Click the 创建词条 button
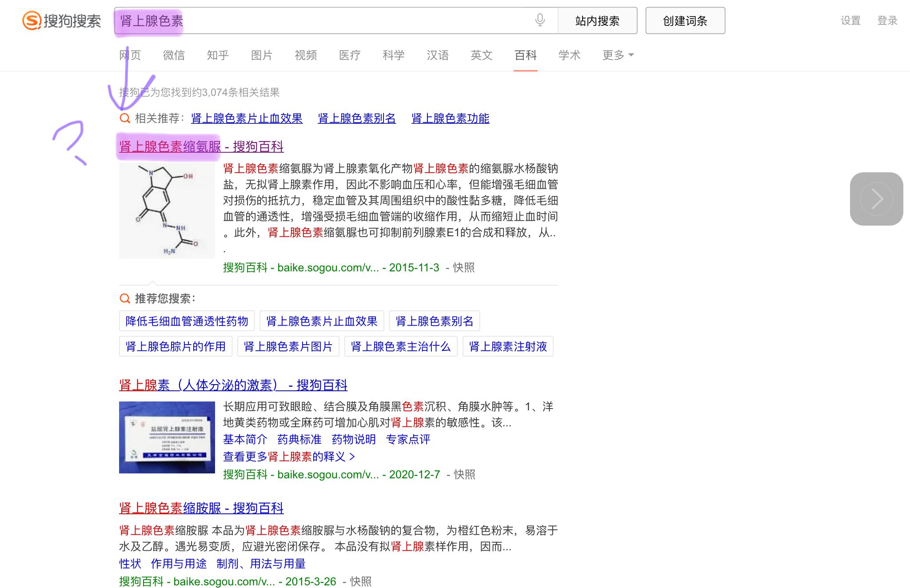The height and width of the screenshot is (588, 910). pos(685,21)
